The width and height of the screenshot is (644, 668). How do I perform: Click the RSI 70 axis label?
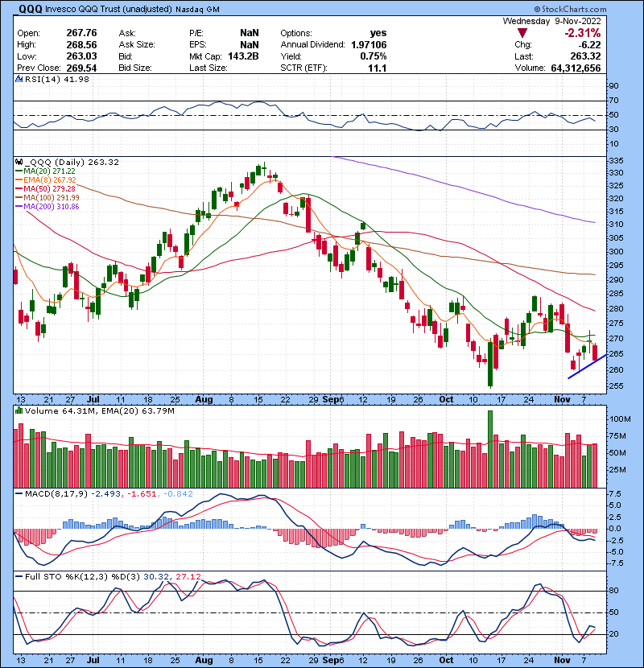click(x=614, y=101)
